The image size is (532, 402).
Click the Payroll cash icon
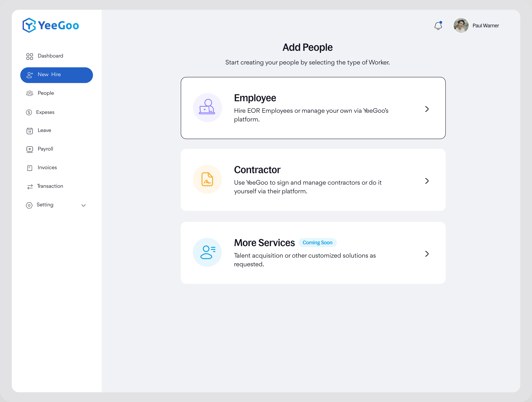coord(30,149)
